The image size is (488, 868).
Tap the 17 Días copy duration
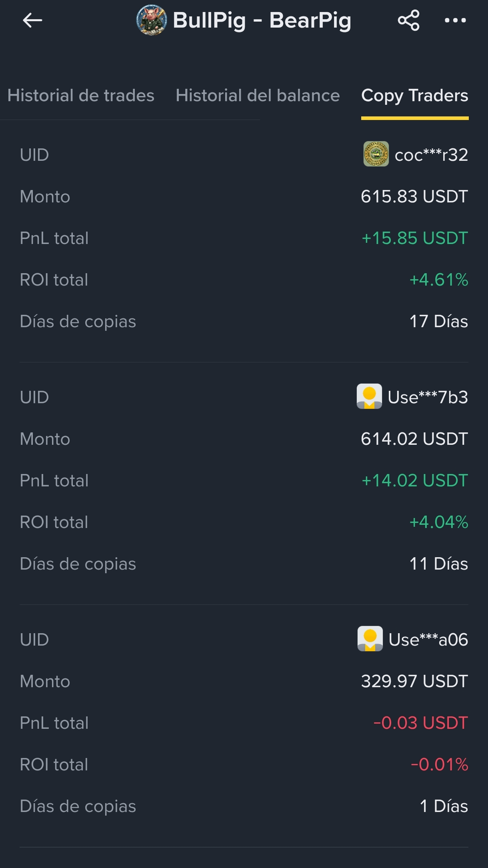(x=439, y=321)
